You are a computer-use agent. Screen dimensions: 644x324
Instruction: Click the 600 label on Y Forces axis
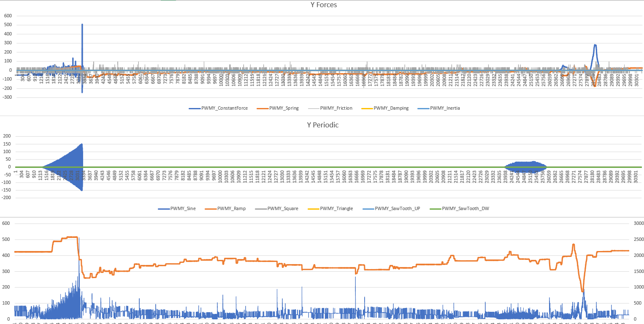point(8,16)
